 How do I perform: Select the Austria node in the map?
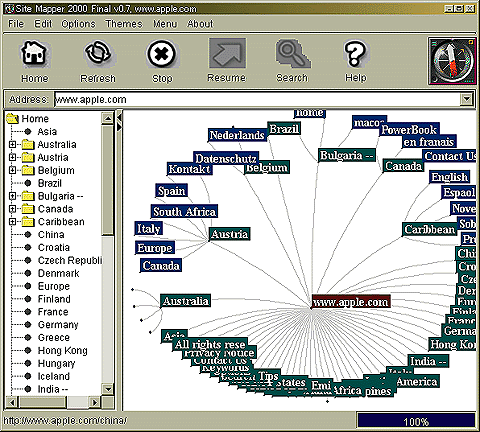[x=230, y=234]
